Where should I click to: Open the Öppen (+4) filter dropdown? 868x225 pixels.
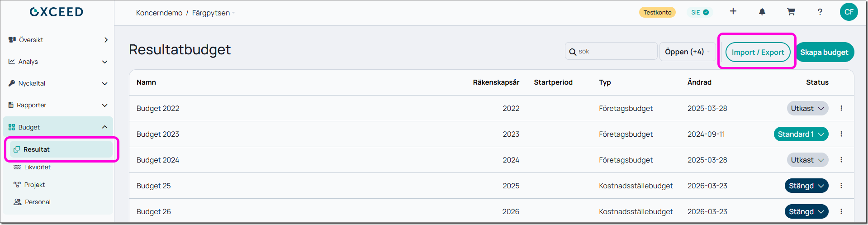tap(687, 52)
